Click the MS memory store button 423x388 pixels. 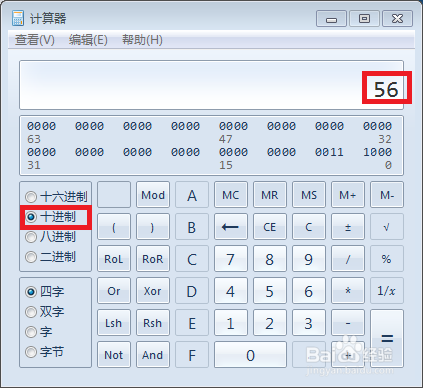tap(309, 195)
